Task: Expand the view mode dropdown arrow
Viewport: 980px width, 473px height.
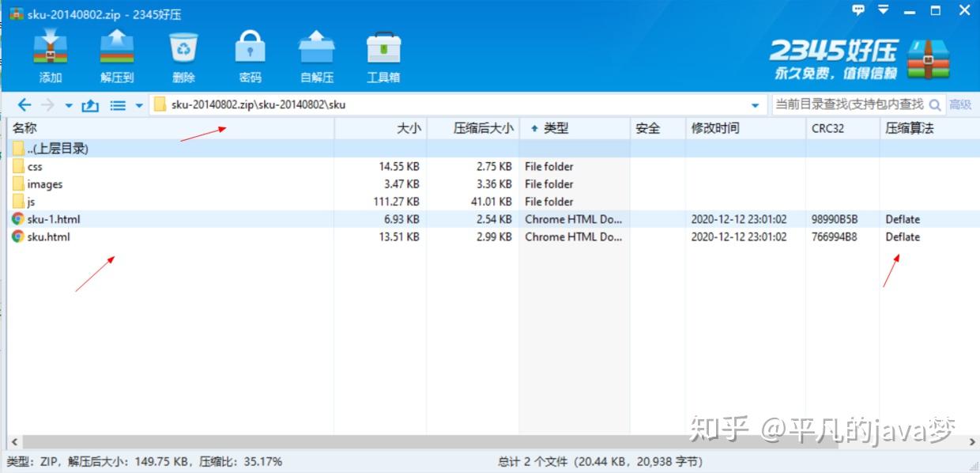Action: [139, 105]
